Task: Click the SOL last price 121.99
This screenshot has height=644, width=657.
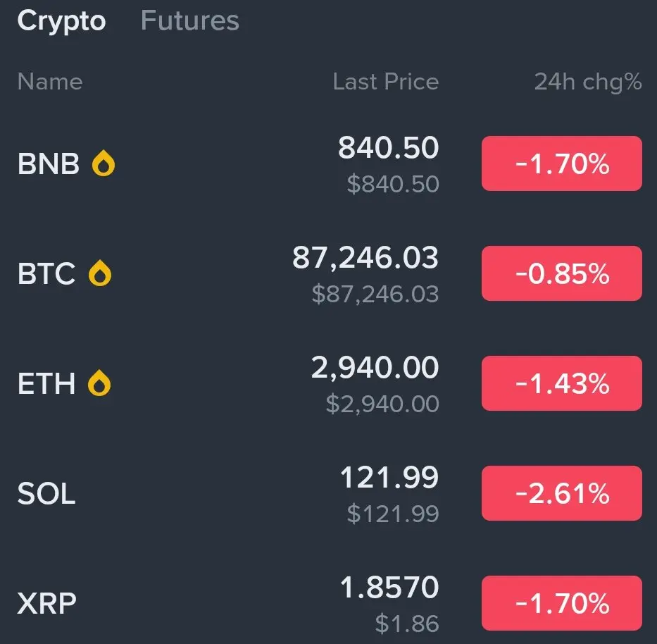Action: (389, 478)
